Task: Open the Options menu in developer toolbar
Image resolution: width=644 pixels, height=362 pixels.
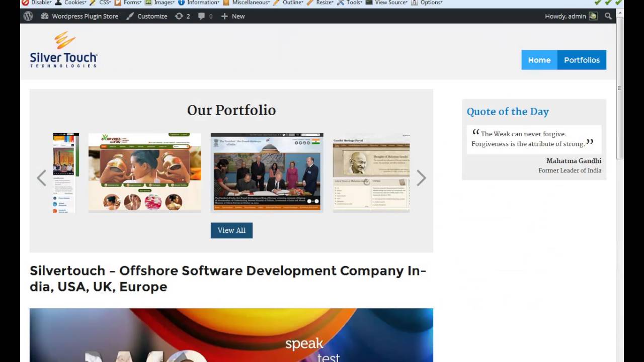Action: point(427,3)
